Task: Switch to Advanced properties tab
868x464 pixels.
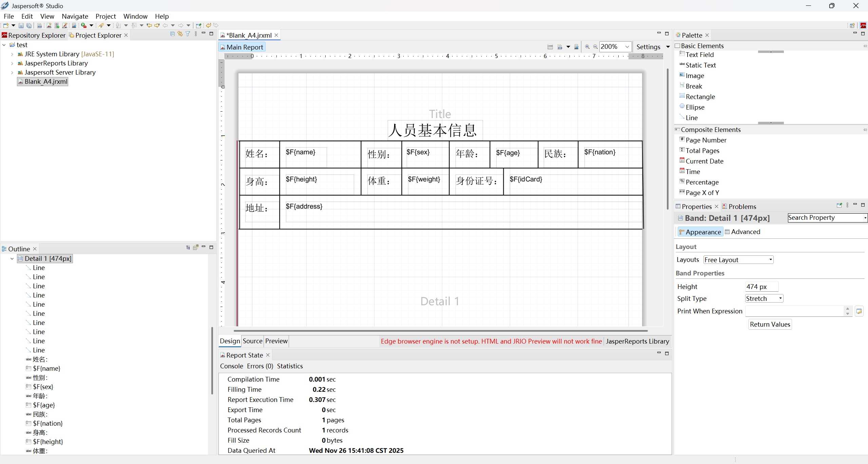Action: coord(745,232)
